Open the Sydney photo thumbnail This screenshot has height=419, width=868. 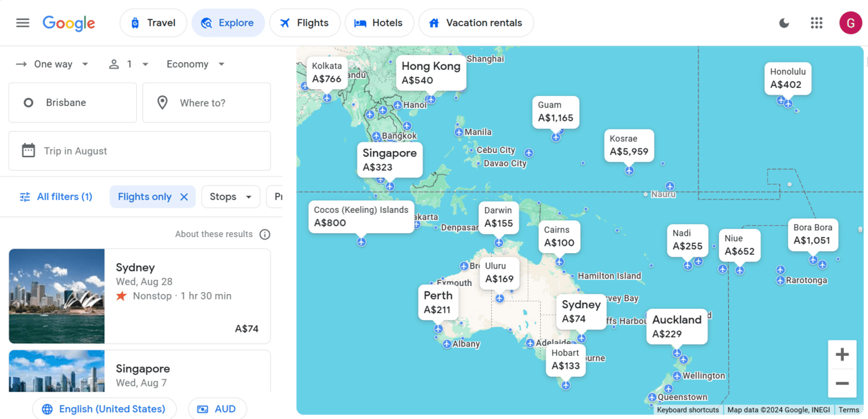(x=57, y=296)
